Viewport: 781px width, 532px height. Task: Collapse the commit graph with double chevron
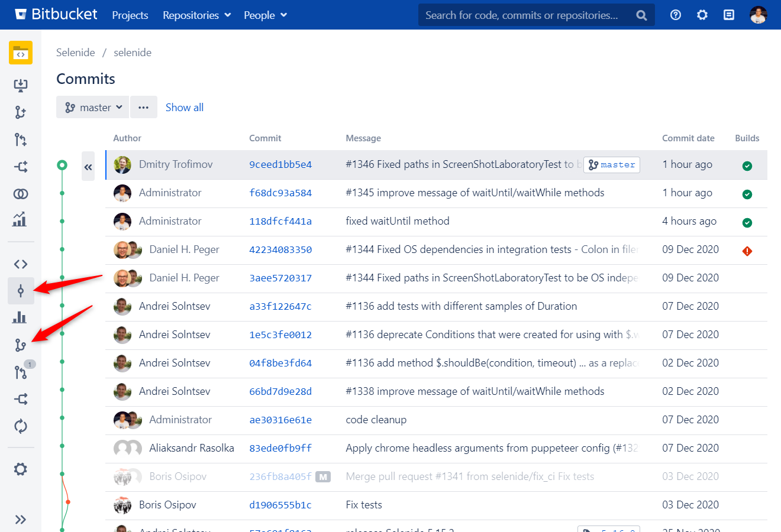point(88,167)
